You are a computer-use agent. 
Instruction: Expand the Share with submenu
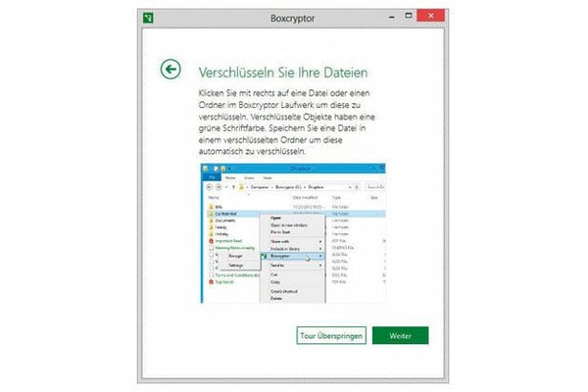[x=320, y=241]
